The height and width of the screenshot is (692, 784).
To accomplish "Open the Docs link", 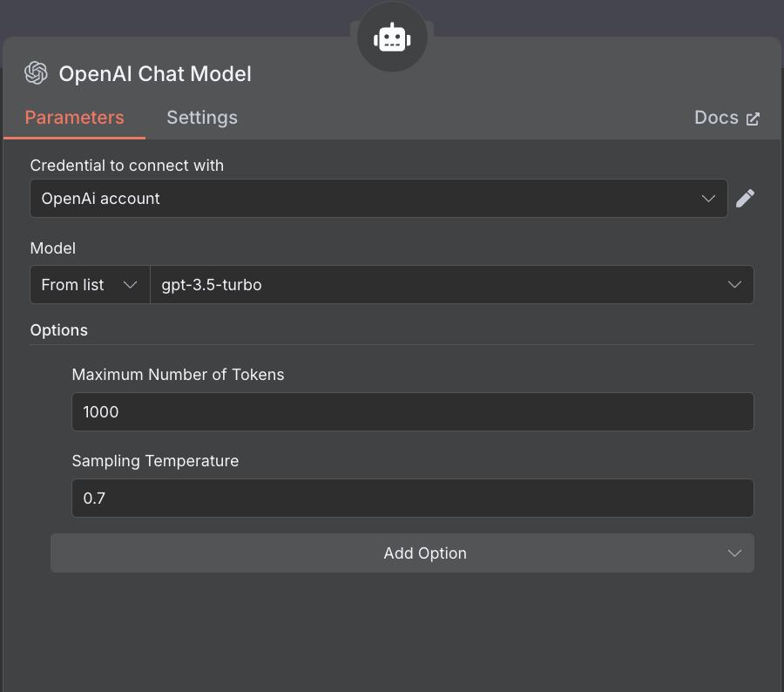I will point(727,118).
